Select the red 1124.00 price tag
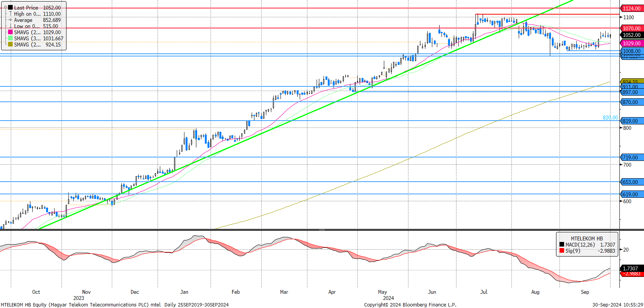The width and height of the screenshot is (644, 308). coord(632,8)
